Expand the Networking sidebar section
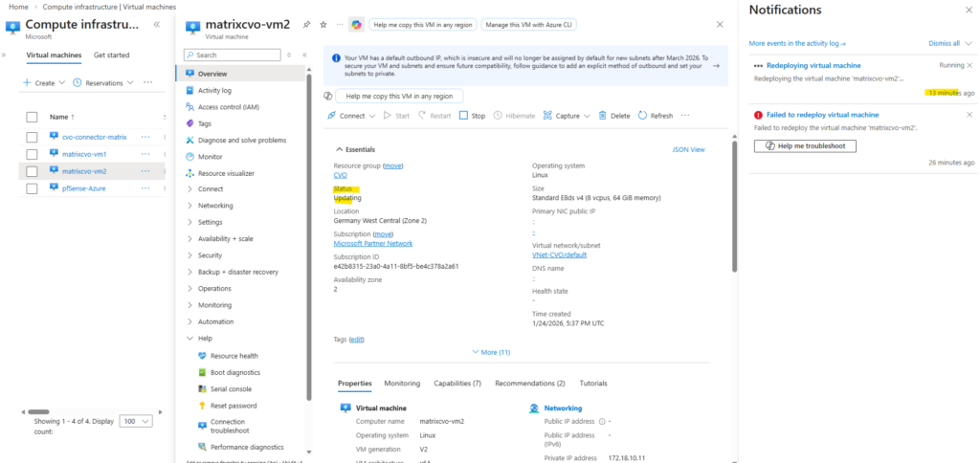This screenshot has height=463, width=980. pyautogui.click(x=214, y=206)
